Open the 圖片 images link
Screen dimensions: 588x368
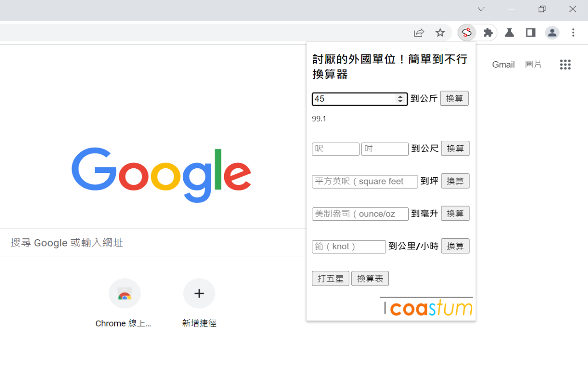[533, 64]
